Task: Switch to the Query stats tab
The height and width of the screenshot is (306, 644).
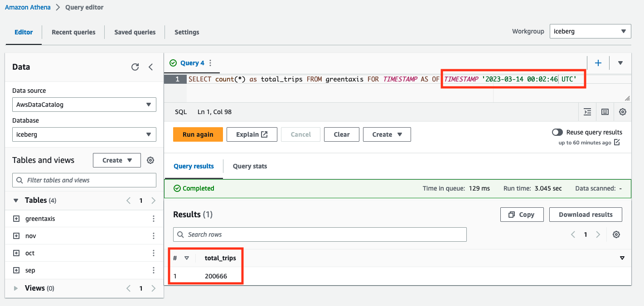Action: [250, 166]
